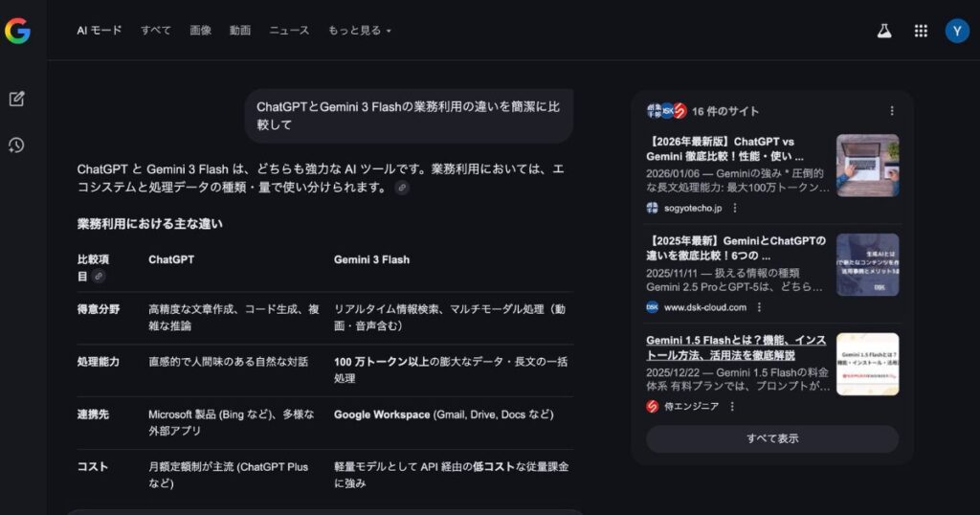Select the ニュース tab

pos(289,31)
